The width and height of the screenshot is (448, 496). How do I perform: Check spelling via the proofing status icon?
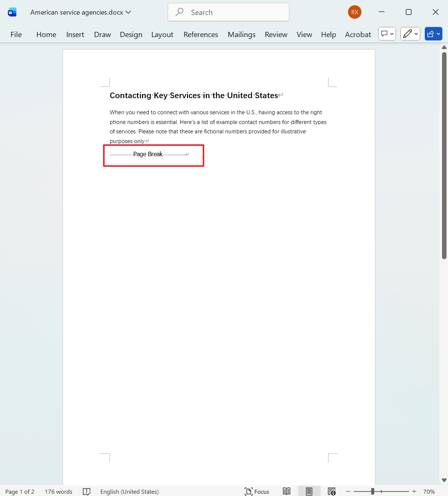pos(87,491)
